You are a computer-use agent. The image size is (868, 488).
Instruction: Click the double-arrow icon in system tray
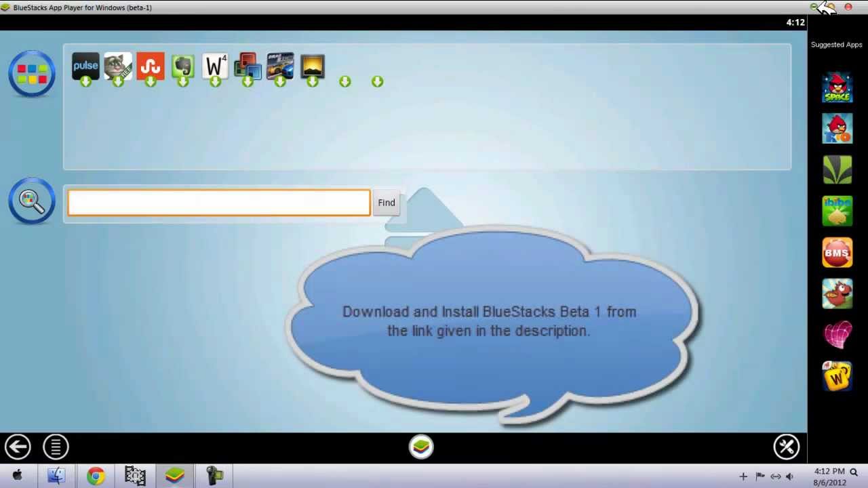tap(776, 476)
